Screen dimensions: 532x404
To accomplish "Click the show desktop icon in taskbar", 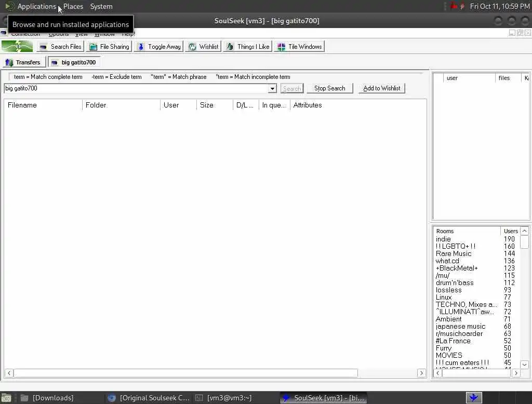I will (6, 398).
